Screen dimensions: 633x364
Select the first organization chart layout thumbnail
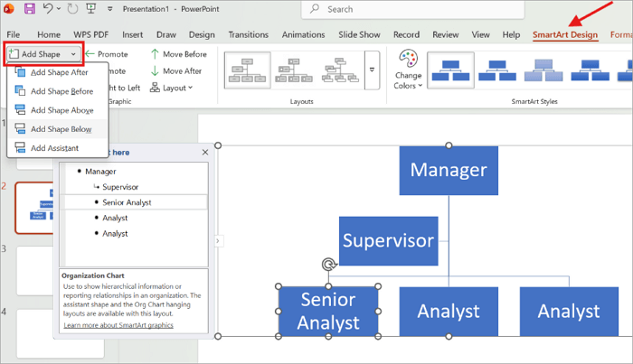[247, 70]
